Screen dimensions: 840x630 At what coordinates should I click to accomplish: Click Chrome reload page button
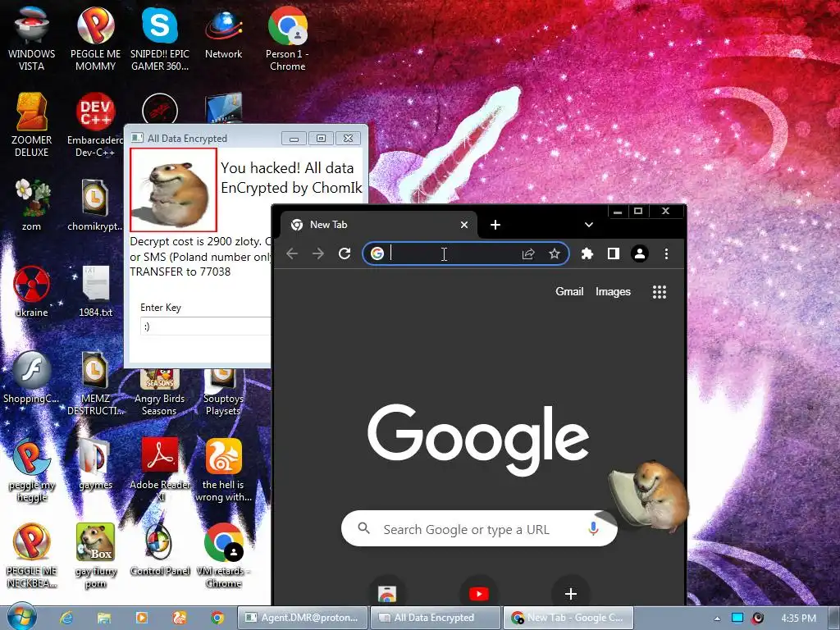[345, 253]
